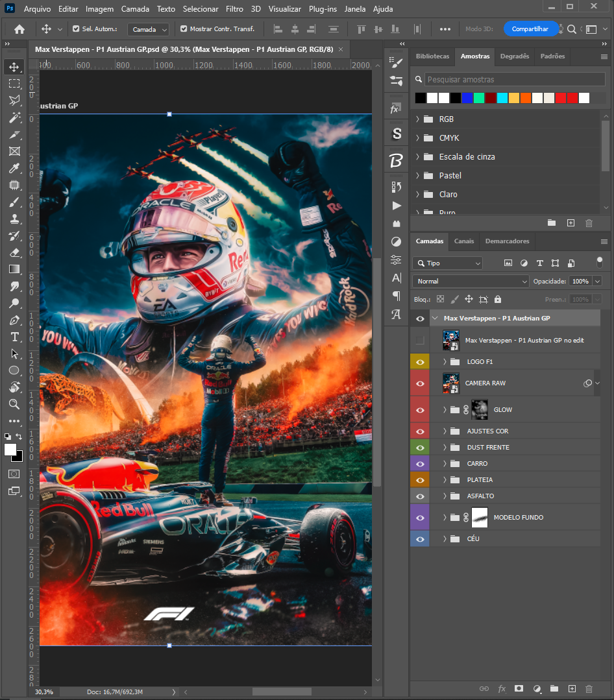Click the link layers icon
Image resolution: width=614 pixels, height=700 pixels.
[484, 688]
